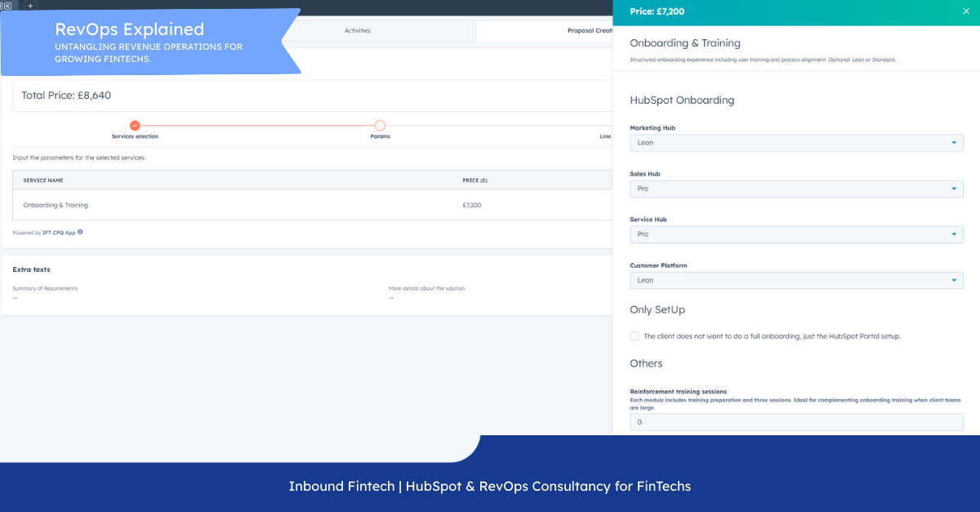
Task: Click the IFT CPQ App link
Action: tap(59, 233)
